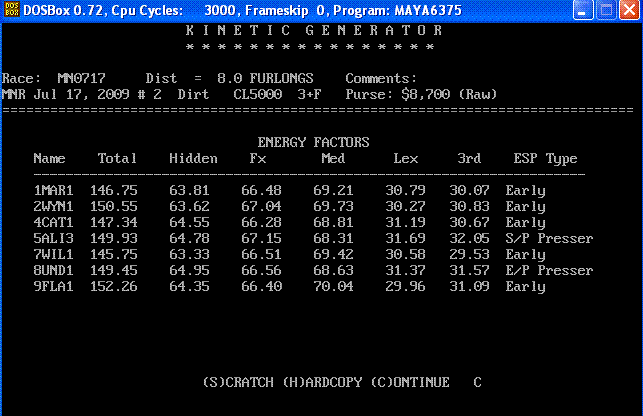Select the horse name 4CAT1
This screenshot has width=643, height=416.
tap(53, 222)
